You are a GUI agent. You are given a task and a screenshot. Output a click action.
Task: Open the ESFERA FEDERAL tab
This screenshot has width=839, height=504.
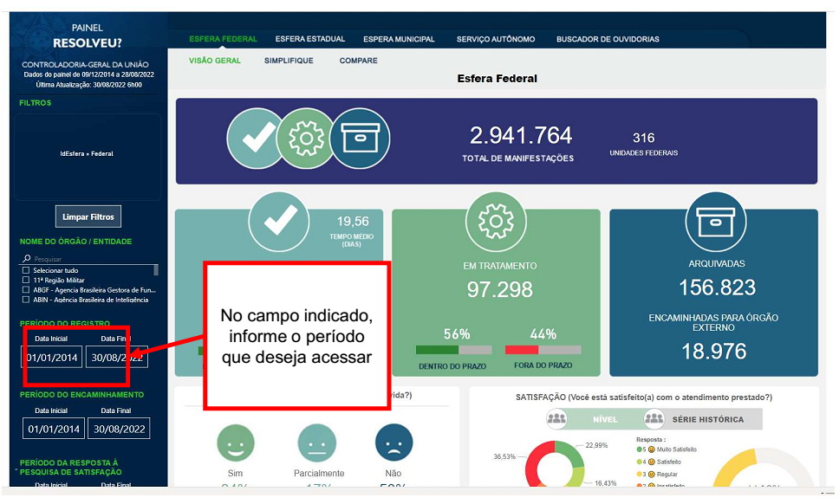(x=223, y=39)
